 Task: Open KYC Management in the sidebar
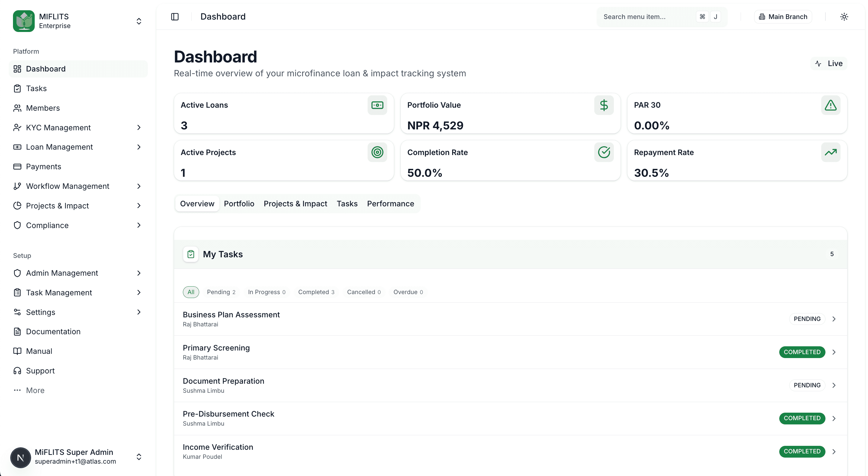click(x=58, y=127)
